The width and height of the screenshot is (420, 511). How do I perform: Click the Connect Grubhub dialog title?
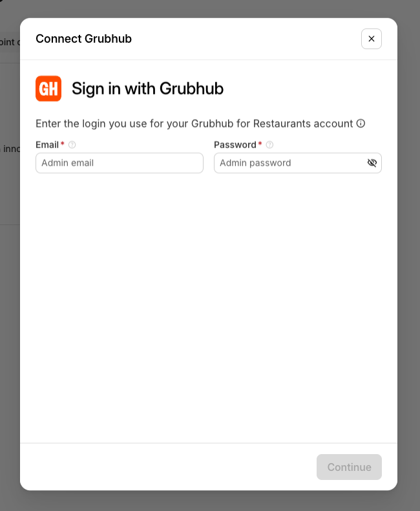click(x=83, y=39)
